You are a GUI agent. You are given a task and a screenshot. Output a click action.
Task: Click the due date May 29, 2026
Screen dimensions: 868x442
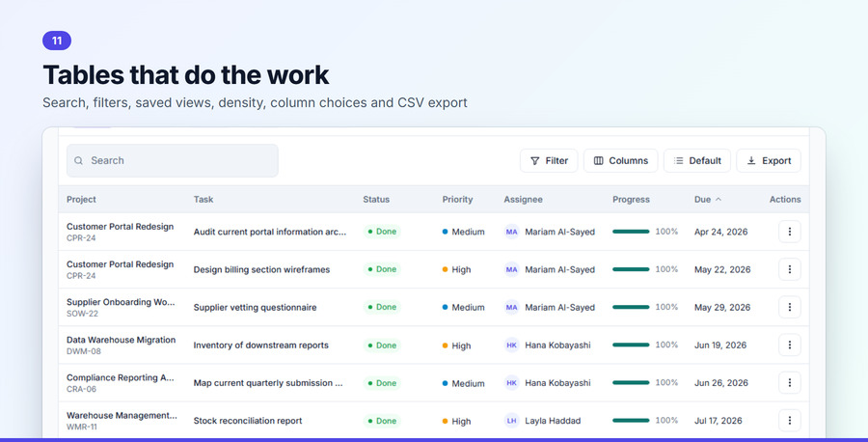(x=722, y=308)
